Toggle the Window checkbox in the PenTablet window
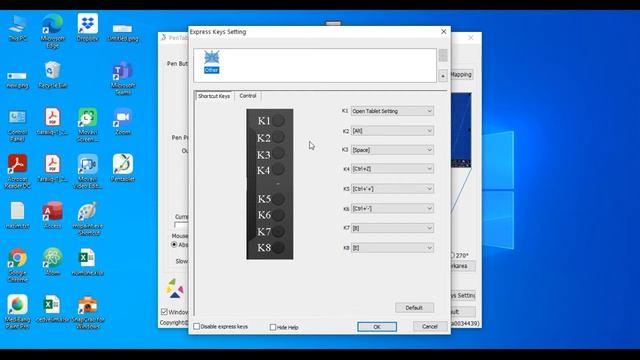The image size is (640, 360). coord(164,312)
